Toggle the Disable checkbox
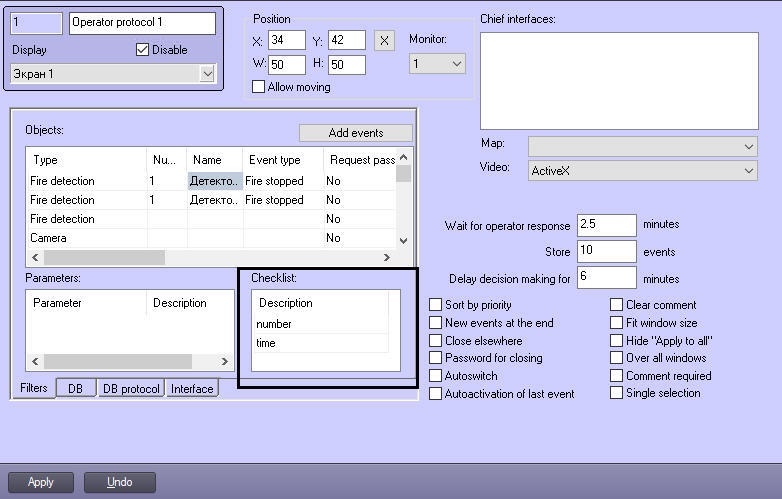The image size is (782, 499). [x=142, y=50]
